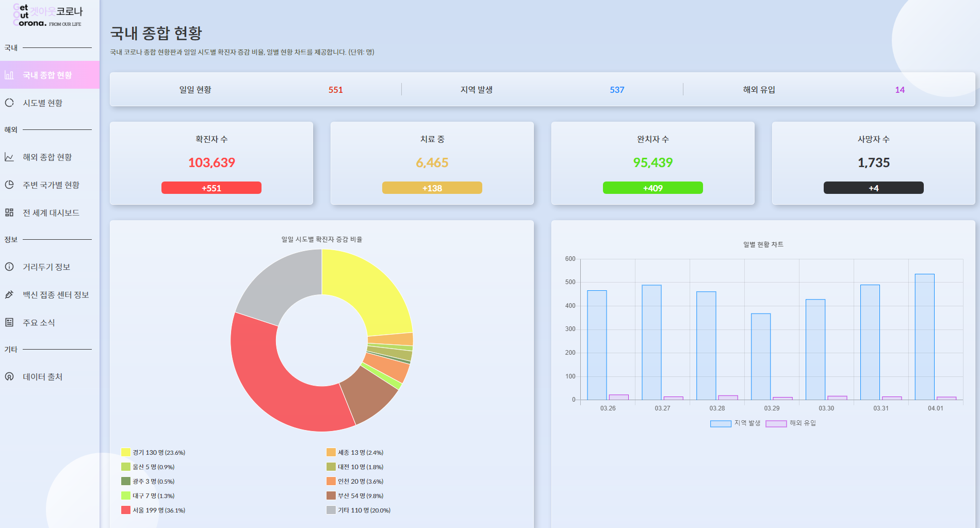
Task: Click the 일일 시도별 확진자 증감 비율 title
Action: tap(322, 239)
